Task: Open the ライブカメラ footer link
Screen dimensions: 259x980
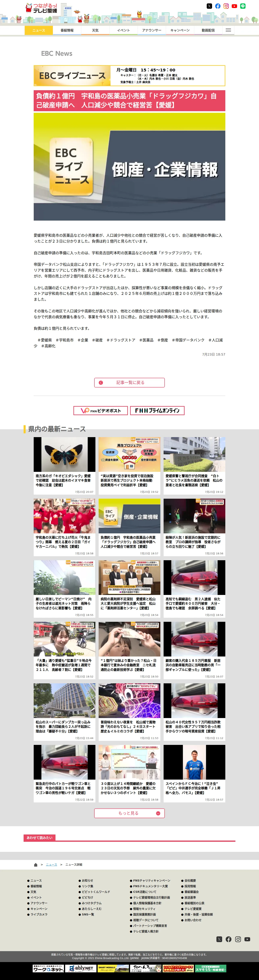Action: (x=39, y=914)
